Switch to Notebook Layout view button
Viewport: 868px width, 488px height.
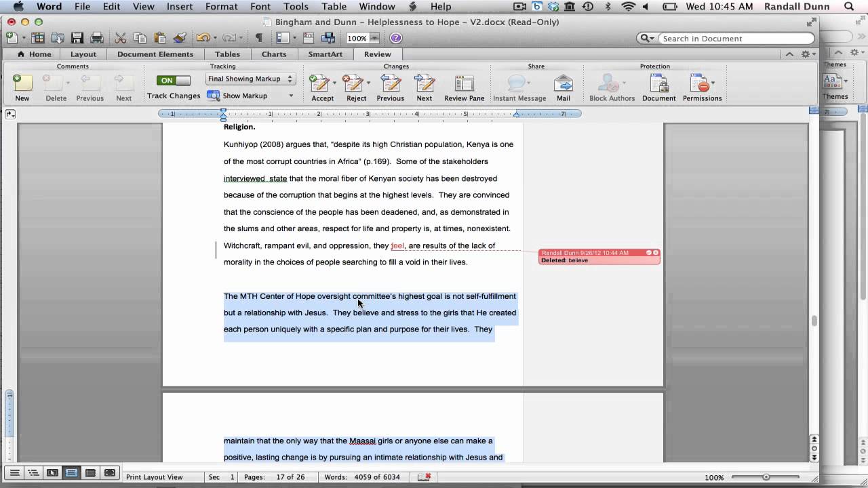pyautogui.click(x=90, y=473)
